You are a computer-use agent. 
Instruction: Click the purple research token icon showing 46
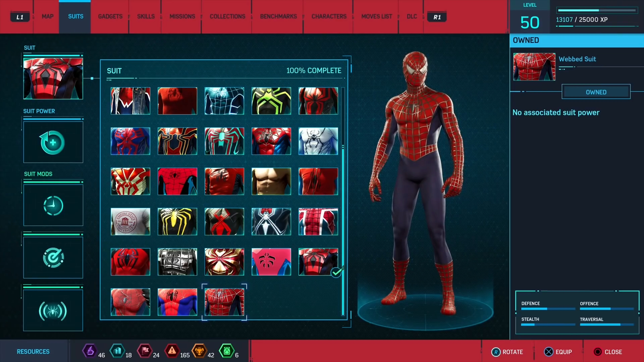(x=90, y=351)
